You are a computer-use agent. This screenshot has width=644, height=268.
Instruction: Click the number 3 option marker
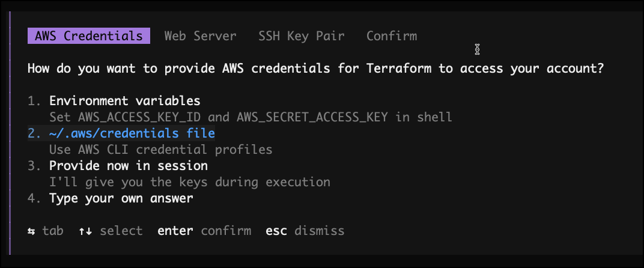34,166
